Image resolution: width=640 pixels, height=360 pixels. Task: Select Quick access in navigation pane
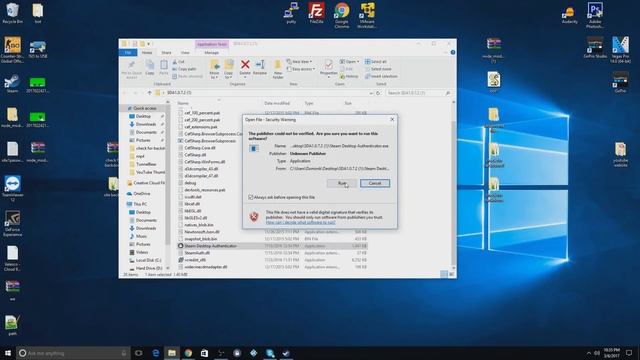pos(144,108)
